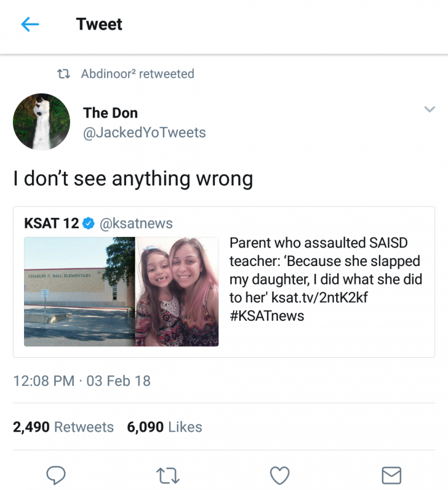Viewport: 448px width, 490px height.
Task: Open The Don display name
Action: coord(110,113)
